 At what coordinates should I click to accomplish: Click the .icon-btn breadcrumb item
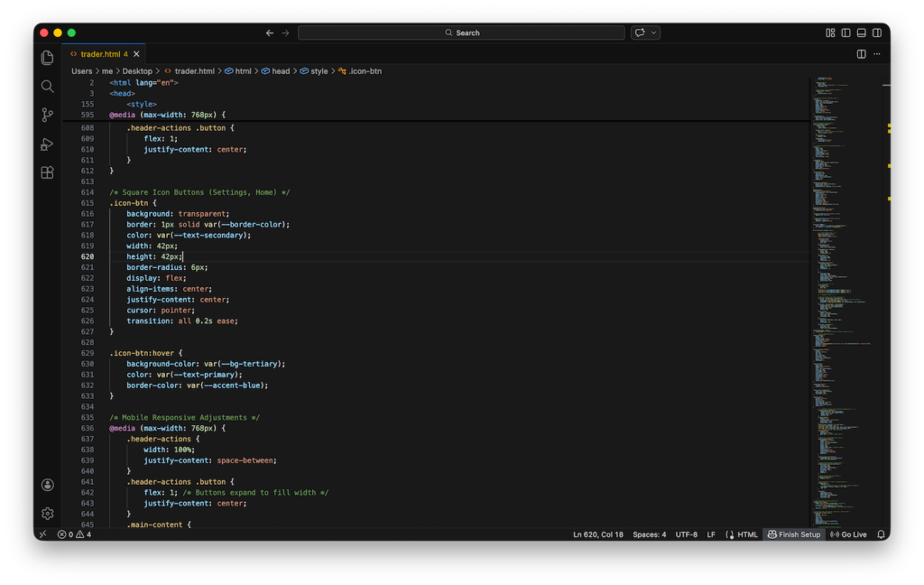tap(365, 71)
